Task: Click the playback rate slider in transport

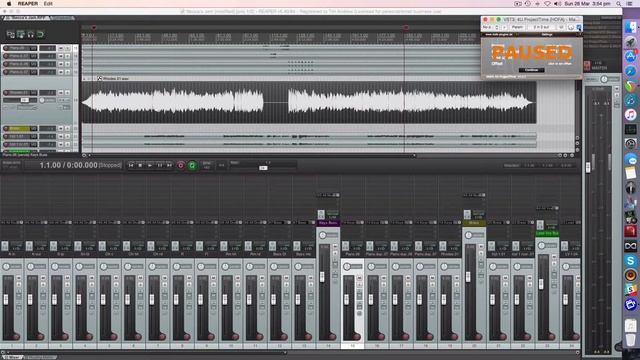Action: coord(263,167)
